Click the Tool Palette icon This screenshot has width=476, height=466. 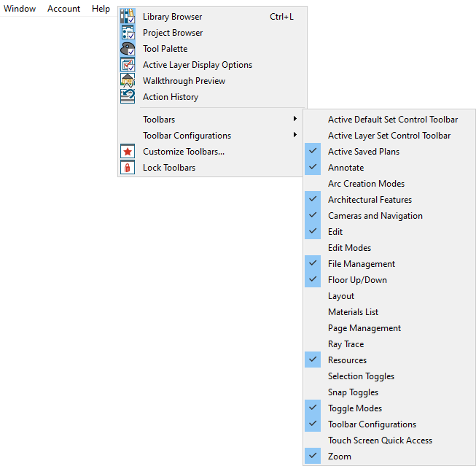(128, 49)
